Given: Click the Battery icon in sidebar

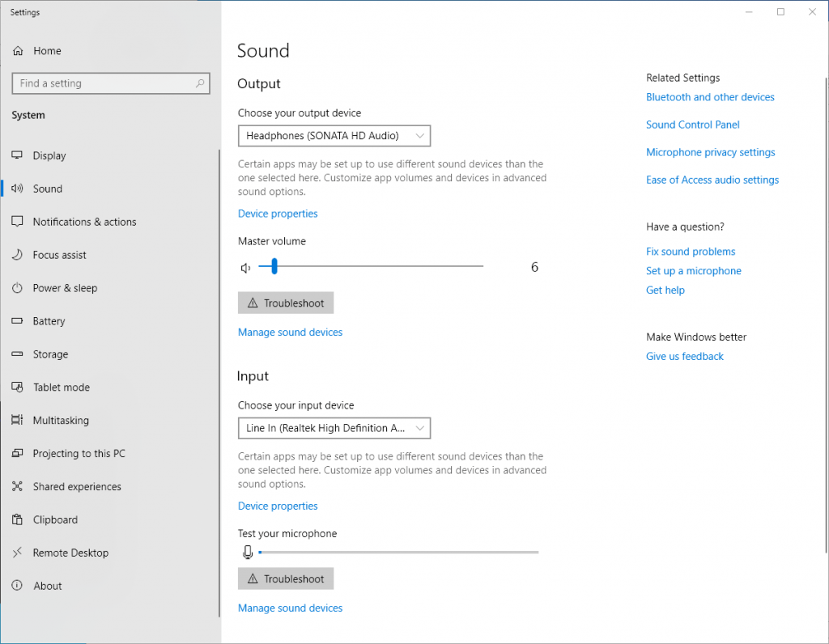Looking at the screenshot, I should [x=17, y=321].
